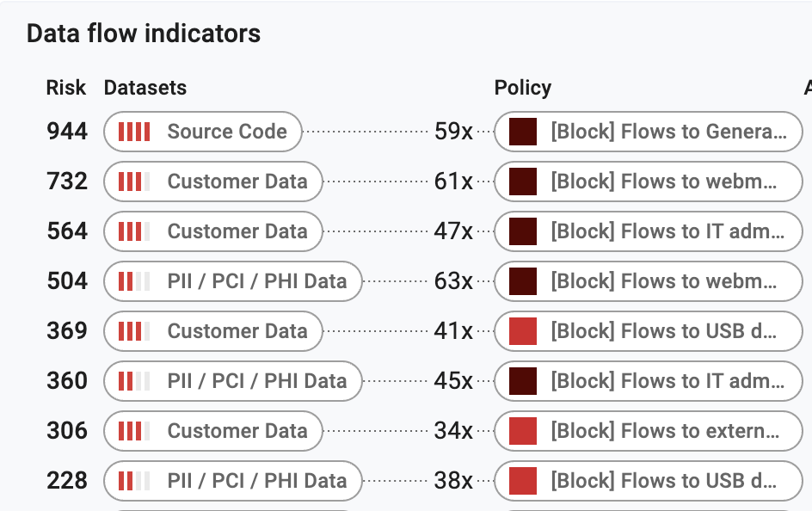Open the Source Code dataset chip

pos(226,132)
